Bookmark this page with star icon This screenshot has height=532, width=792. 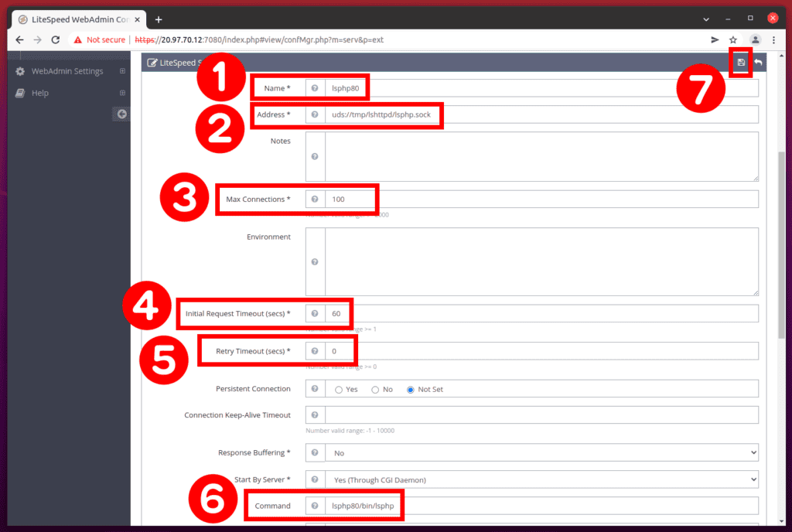click(x=733, y=39)
